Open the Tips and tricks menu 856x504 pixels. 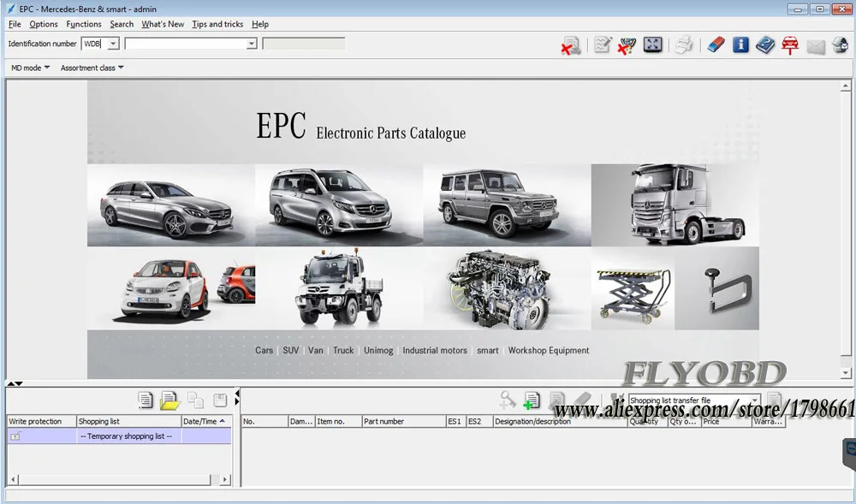tap(217, 24)
